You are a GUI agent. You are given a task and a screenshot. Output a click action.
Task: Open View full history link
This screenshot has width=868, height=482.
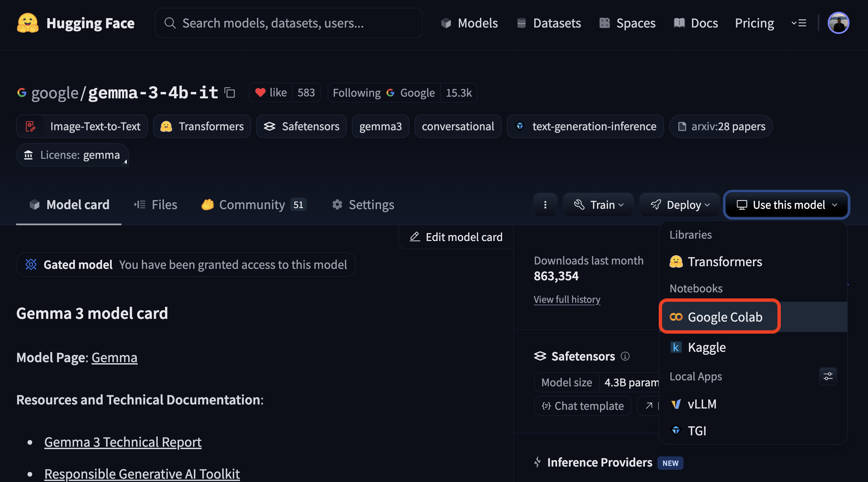[x=567, y=299]
